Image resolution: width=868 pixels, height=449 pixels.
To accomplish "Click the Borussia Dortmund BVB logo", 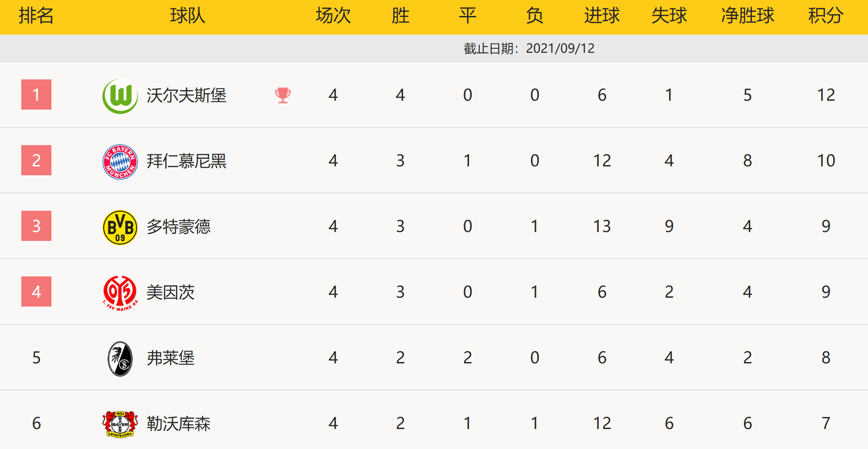I will pyautogui.click(x=120, y=227).
